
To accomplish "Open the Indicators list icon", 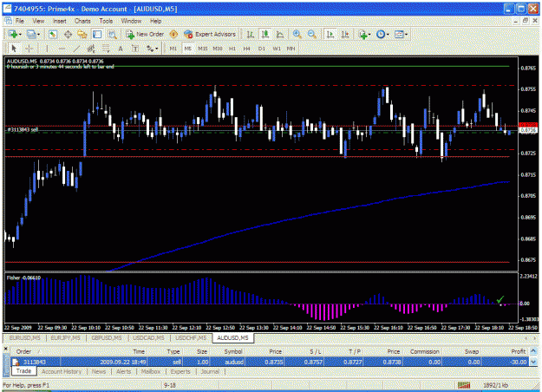I will point(362,34).
